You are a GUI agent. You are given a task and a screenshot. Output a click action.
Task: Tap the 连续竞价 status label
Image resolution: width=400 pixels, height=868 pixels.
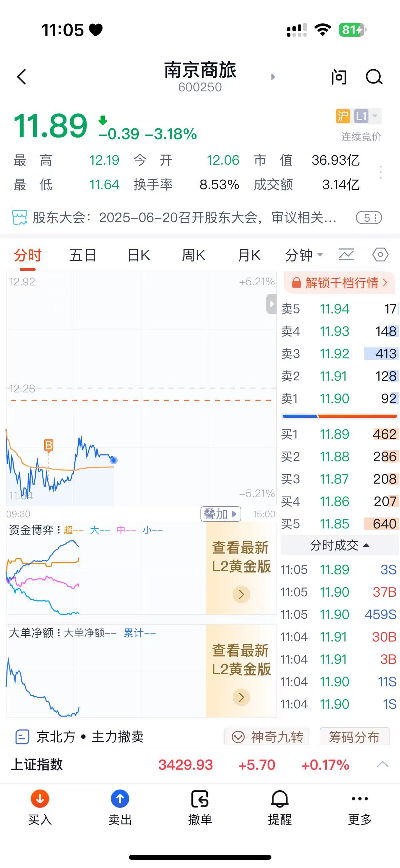click(x=361, y=137)
